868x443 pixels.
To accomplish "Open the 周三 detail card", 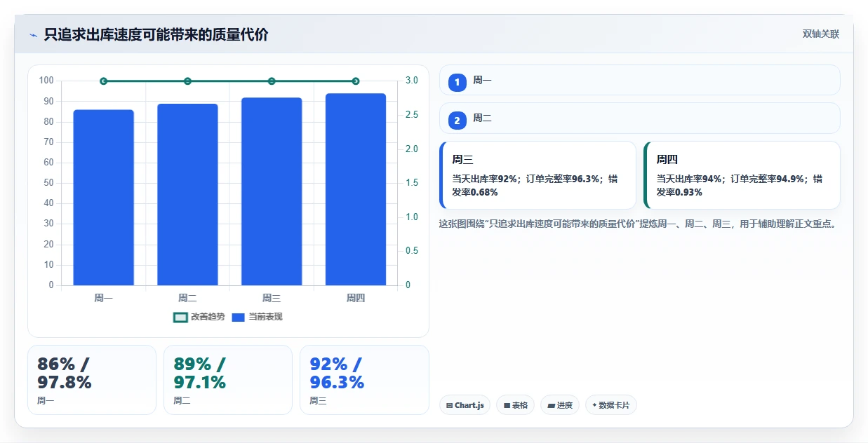I will (x=538, y=175).
